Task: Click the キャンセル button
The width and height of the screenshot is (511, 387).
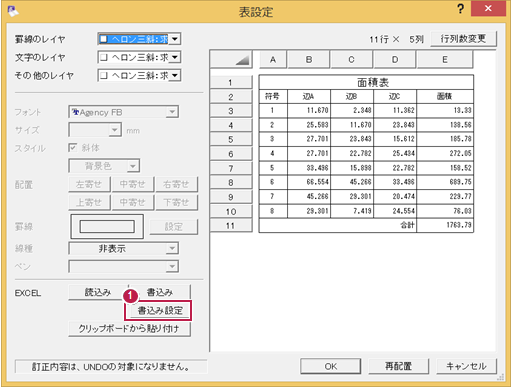Action: pos(466,366)
